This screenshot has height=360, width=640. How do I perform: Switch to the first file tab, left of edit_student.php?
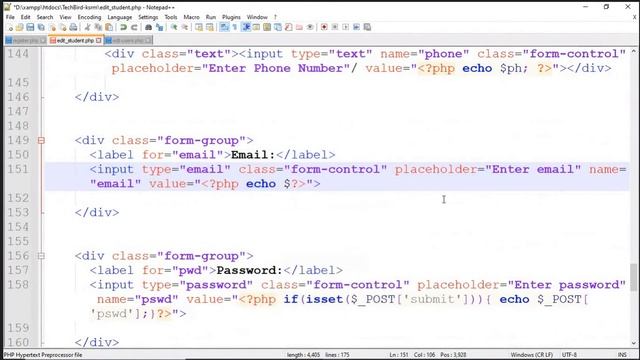(x=26, y=40)
